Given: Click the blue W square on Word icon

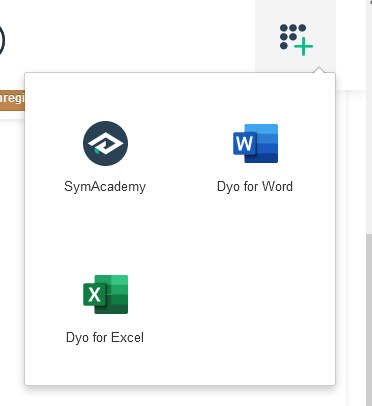Looking at the screenshot, I should click(244, 144).
